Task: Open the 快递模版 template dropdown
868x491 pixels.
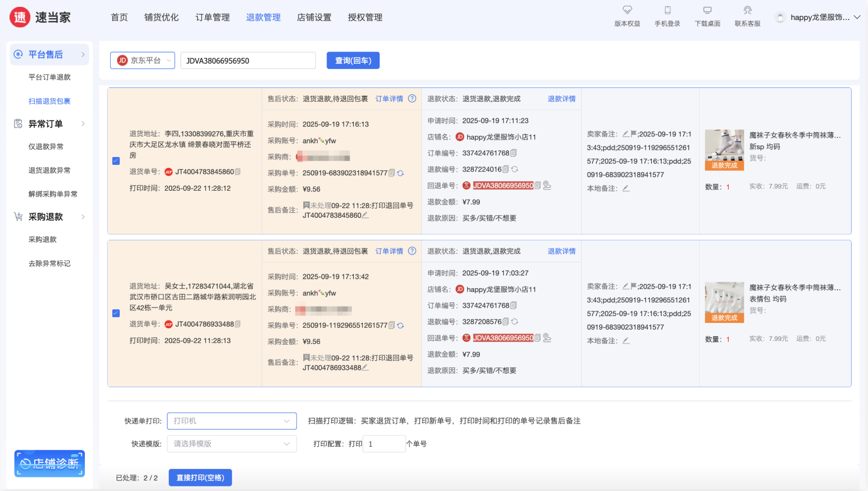Action: coord(232,444)
